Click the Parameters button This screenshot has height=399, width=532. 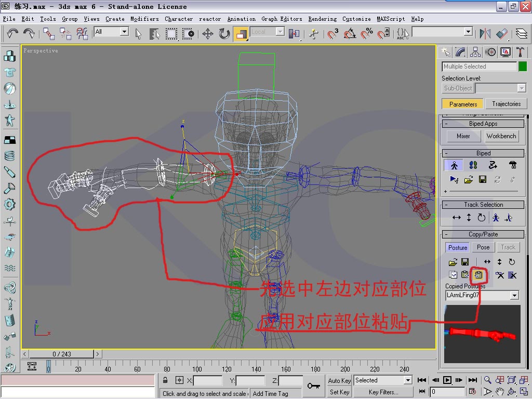click(463, 104)
